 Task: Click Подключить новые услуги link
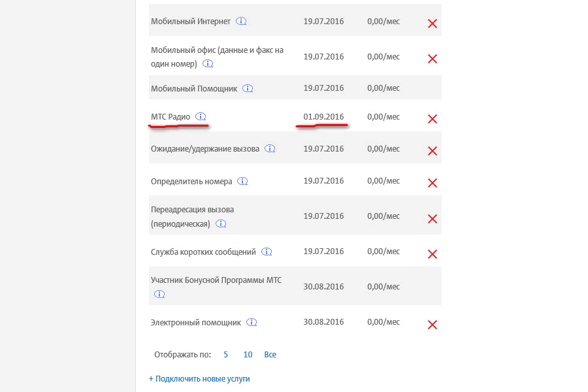(x=199, y=379)
